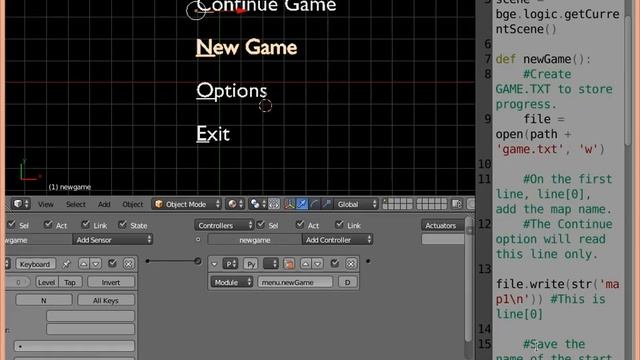Edit the menu.newGame module field
This screenshot has width=640, height=360.
coord(295,282)
